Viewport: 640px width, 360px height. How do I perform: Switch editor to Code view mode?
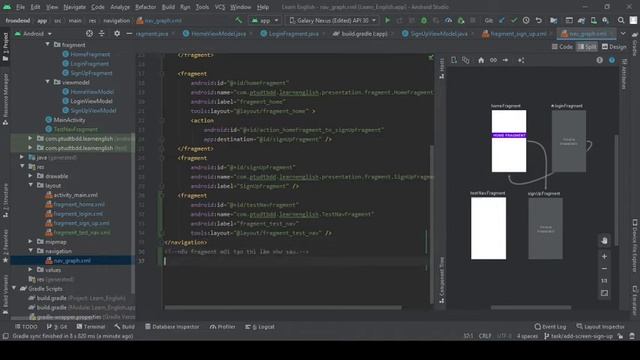tap(562, 47)
